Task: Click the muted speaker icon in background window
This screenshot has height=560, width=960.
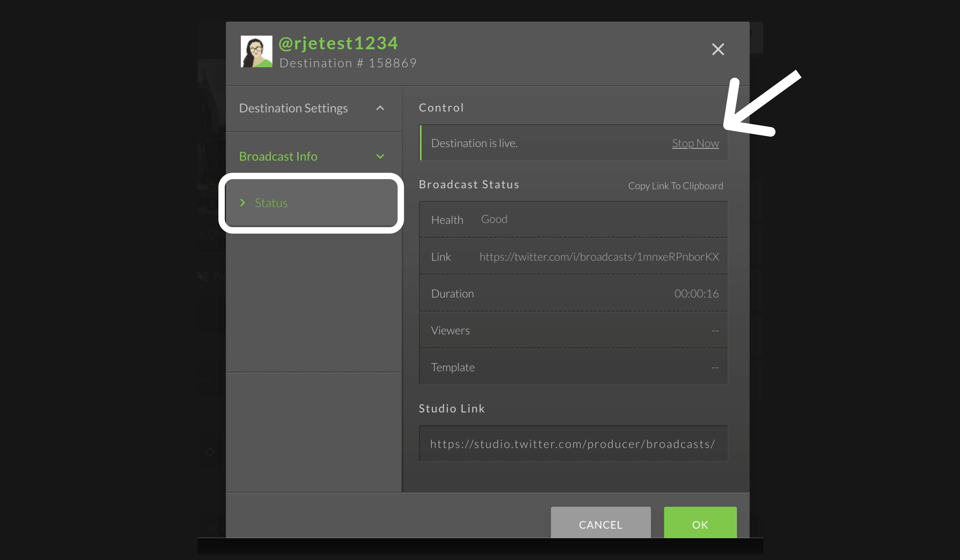Action: (x=203, y=276)
